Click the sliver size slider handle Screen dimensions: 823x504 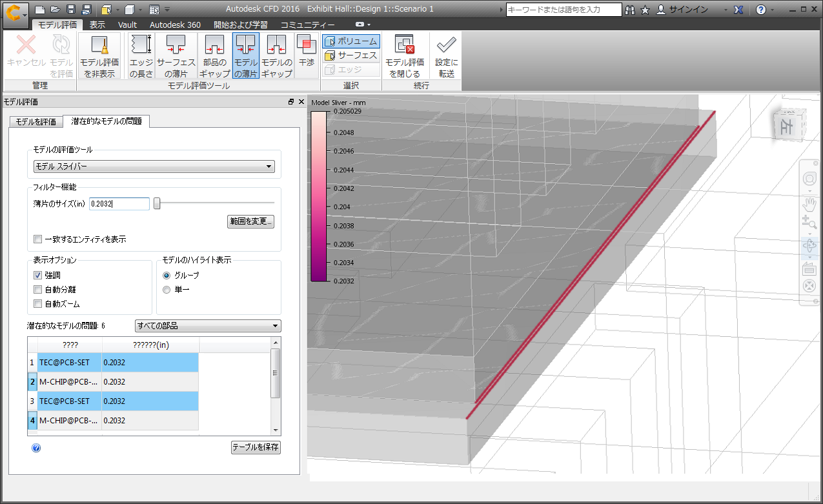(x=157, y=204)
